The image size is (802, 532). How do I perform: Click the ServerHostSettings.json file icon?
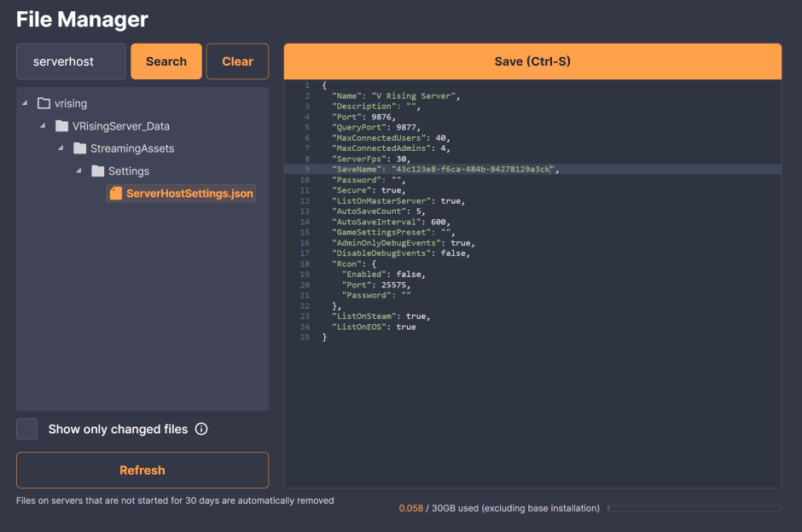pos(116,194)
